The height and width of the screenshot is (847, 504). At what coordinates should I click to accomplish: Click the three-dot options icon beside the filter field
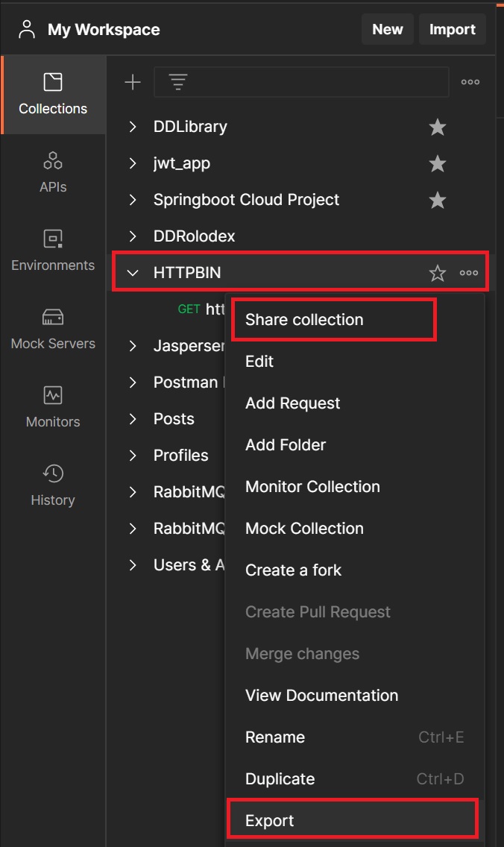pos(470,82)
